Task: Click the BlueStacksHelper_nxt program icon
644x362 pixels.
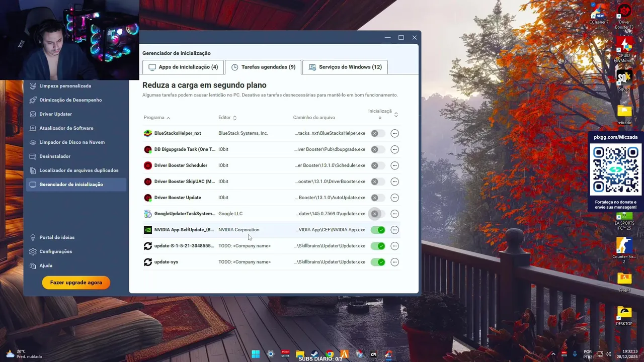Action: (147, 133)
